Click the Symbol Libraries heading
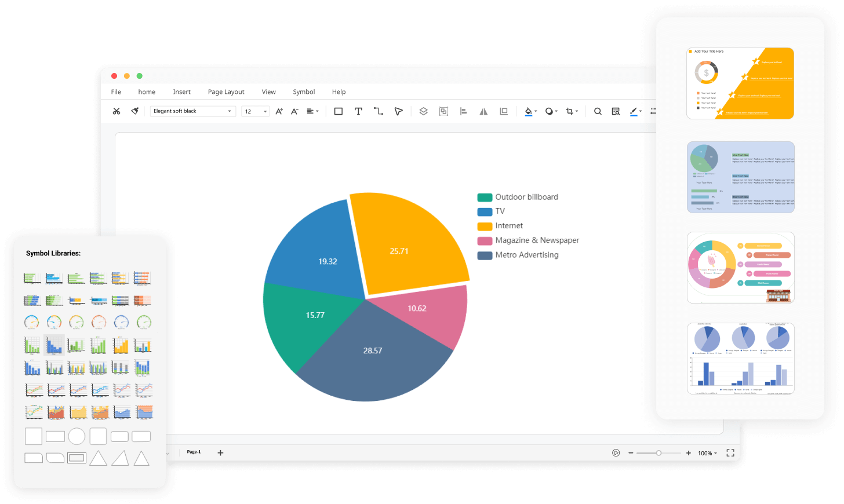844x504 pixels. click(x=53, y=253)
